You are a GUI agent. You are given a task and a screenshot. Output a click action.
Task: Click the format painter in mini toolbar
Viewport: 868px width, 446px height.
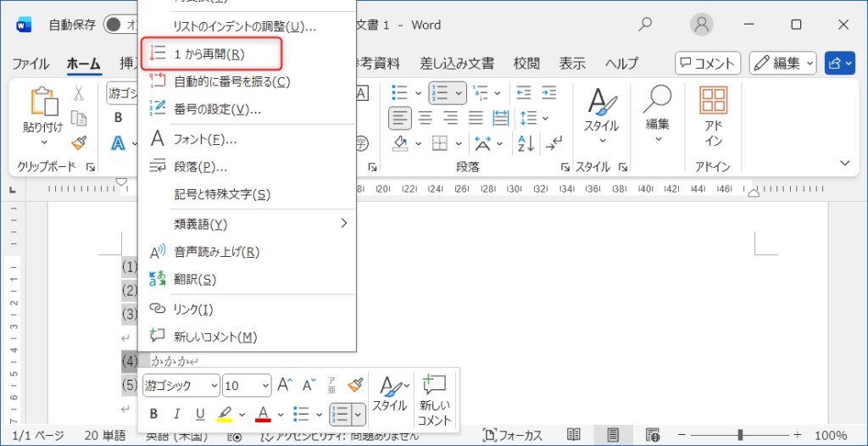[355, 385]
